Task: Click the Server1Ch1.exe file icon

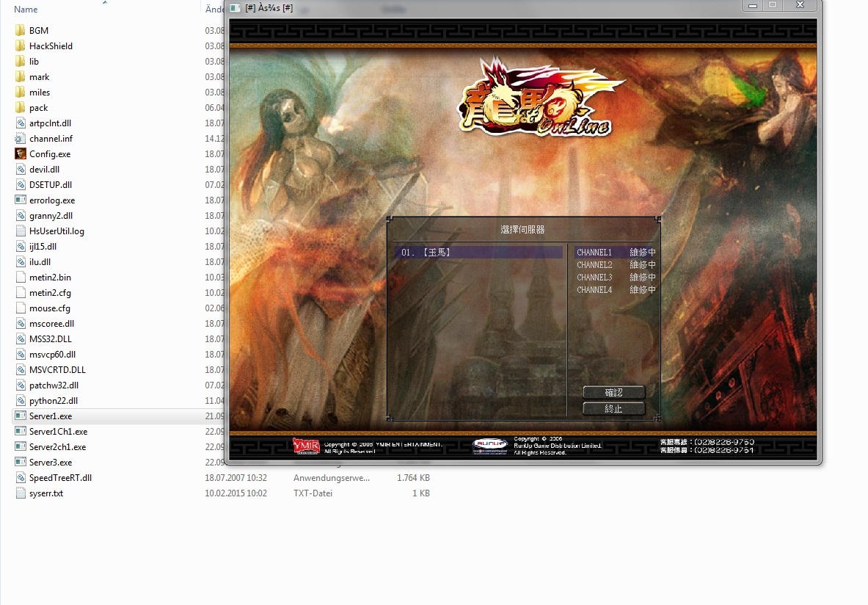Action: click(21, 432)
